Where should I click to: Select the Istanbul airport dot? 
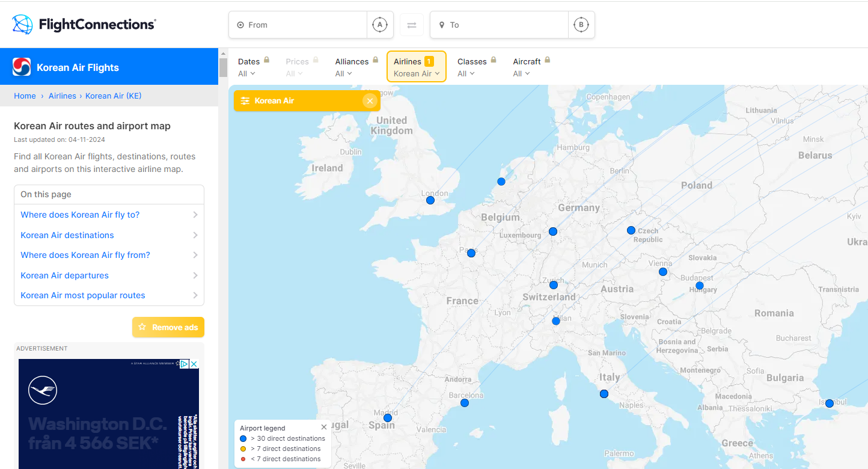pos(830,403)
